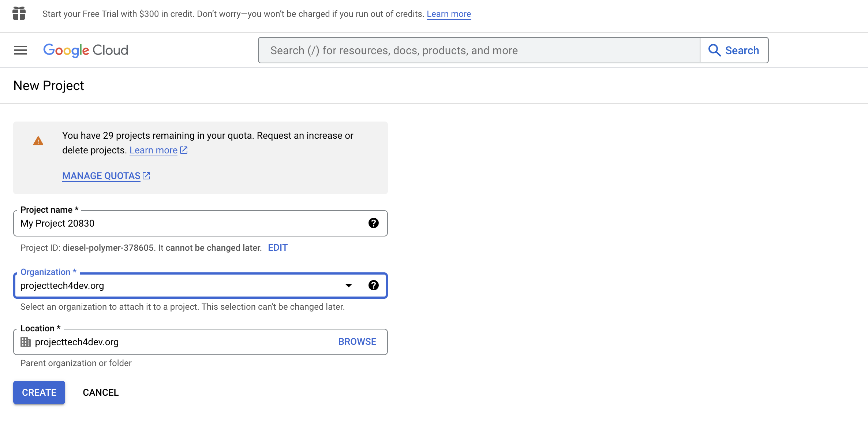The height and width of the screenshot is (421, 868).
Task: Click the 'You have 29 projects remaining' message
Action: coord(207,143)
